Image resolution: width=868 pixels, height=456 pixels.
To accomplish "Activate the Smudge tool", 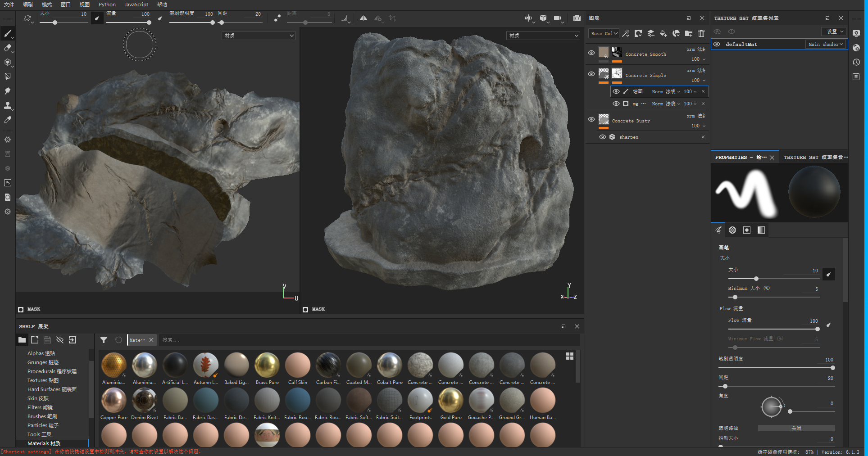I will (x=8, y=91).
